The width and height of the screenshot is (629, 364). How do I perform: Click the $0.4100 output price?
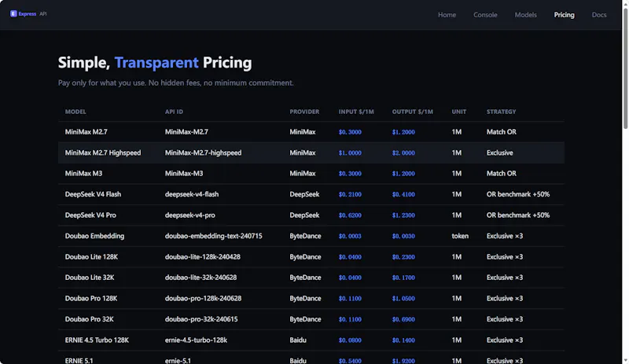click(403, 194)
